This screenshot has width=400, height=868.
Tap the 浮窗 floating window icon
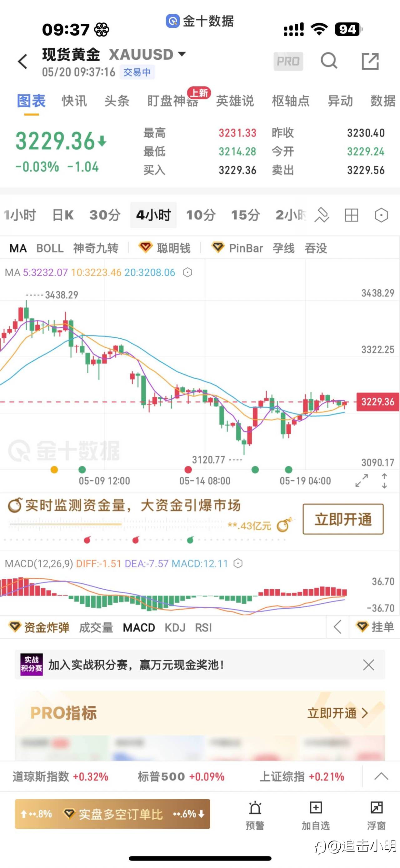(x=376, y=815)
